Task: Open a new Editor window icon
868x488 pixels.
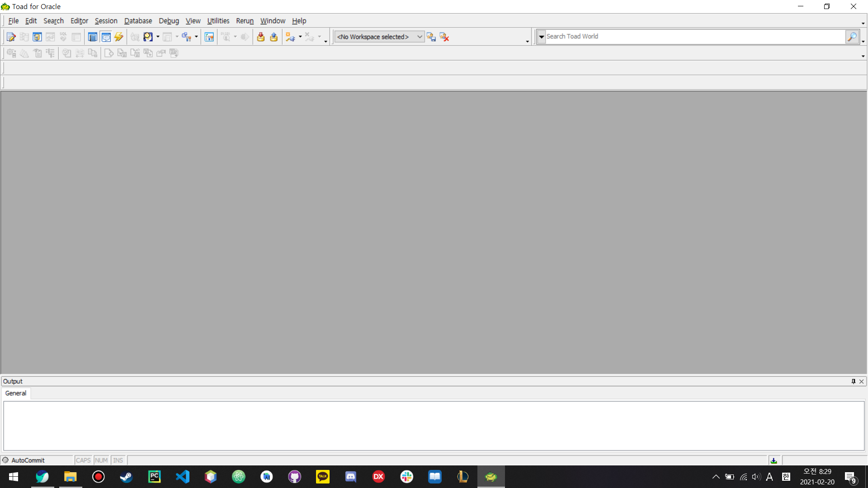Action: tap(11, 37)
